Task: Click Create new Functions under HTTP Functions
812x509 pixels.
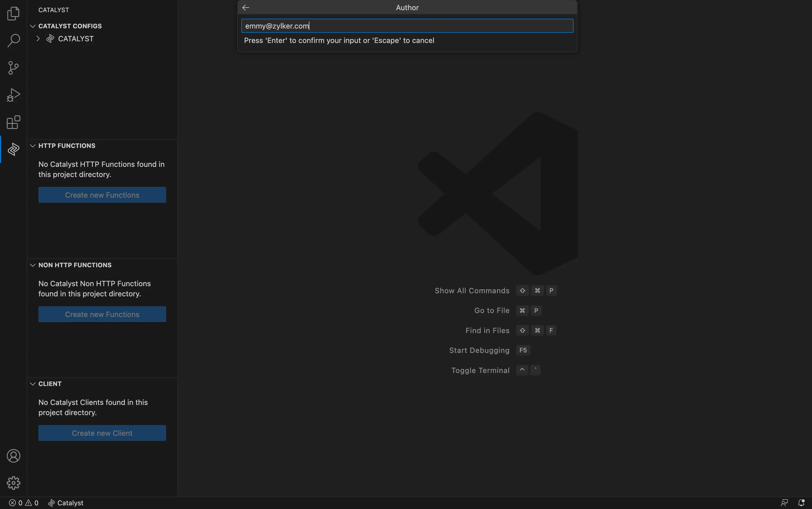Action: (102, 195)
